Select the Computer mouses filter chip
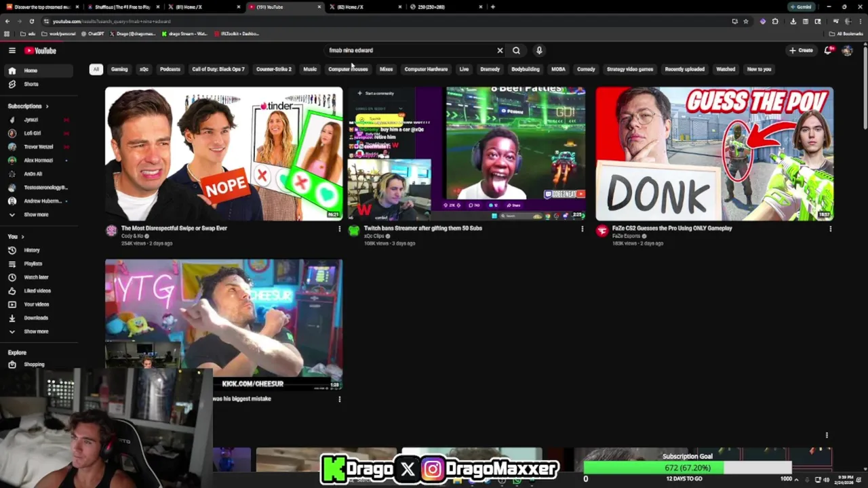This screenshot has height=488, width=868. click(x=348, y=69)
